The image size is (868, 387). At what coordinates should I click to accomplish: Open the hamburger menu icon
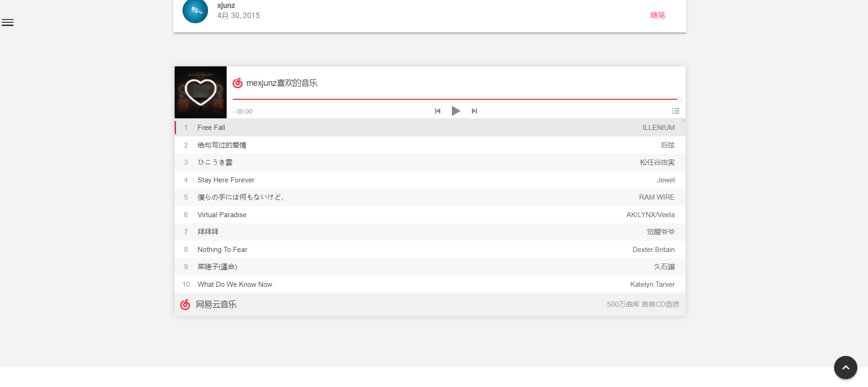tap(7, 23)
